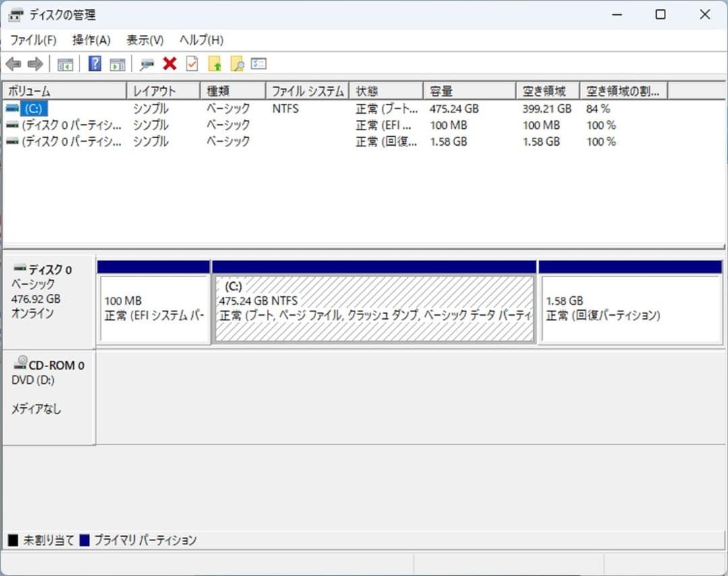Open help with the blue question mark icon
The width and height of the screenshot is (728, 576).
[94, 63]
